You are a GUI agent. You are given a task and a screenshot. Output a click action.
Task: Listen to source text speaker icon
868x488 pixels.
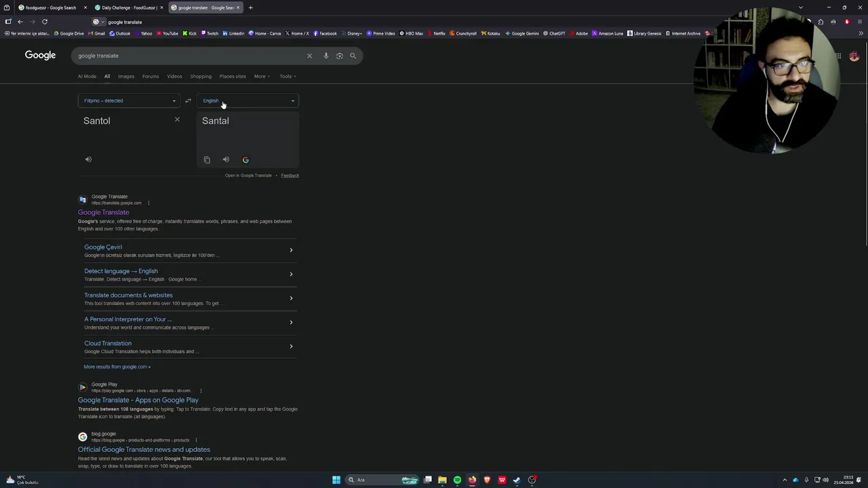[88, 159]
